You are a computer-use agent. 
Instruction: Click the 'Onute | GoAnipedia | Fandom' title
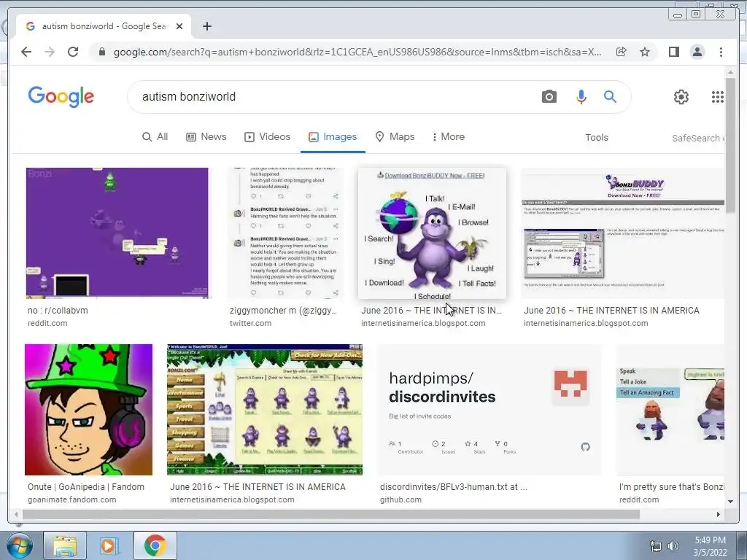[x=86, y=487]
